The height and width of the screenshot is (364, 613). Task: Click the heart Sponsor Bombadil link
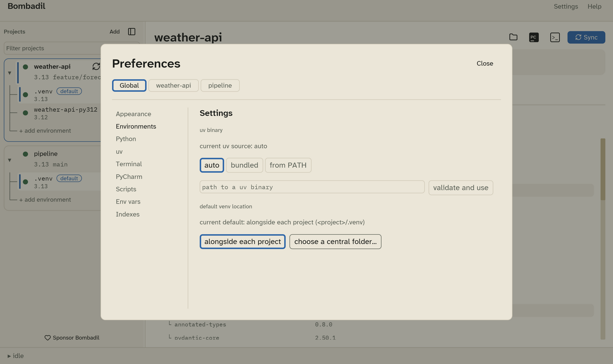click(72, 338)
